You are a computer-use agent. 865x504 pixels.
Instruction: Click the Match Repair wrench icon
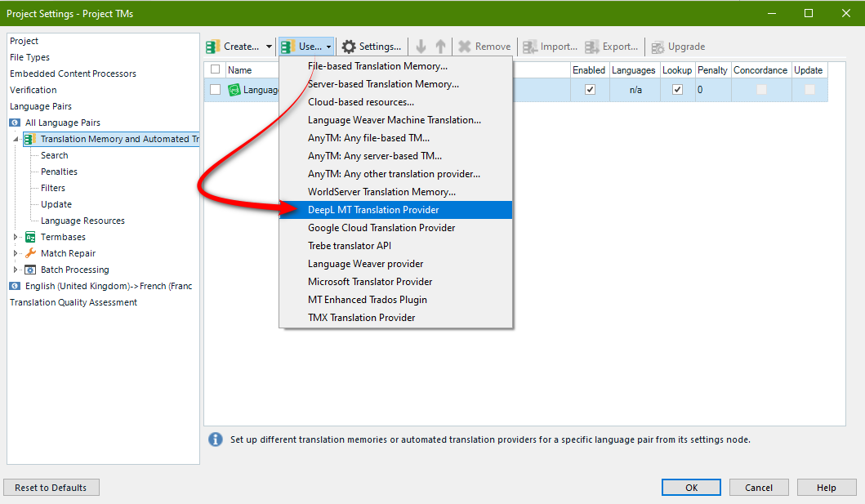pyautogui.click(x=30, y=253)
